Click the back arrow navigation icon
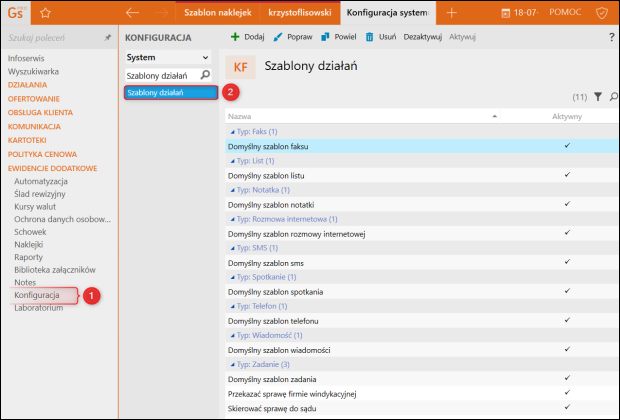 [x=132, y=12]
